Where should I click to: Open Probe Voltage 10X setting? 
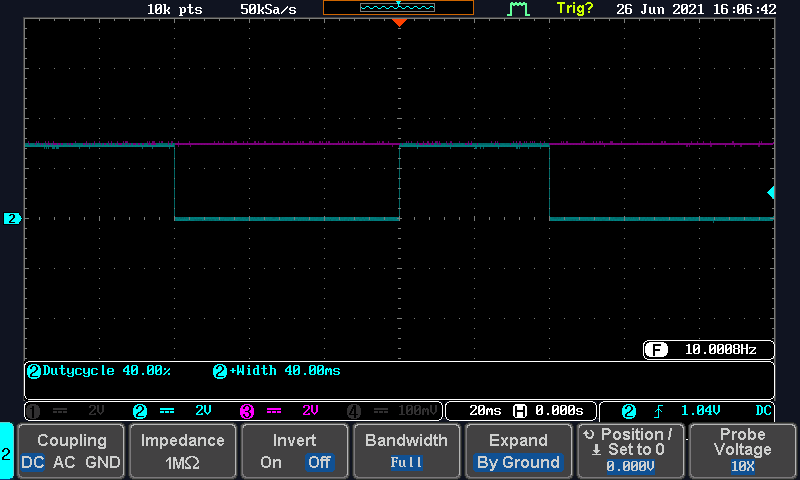coord(742,451)
